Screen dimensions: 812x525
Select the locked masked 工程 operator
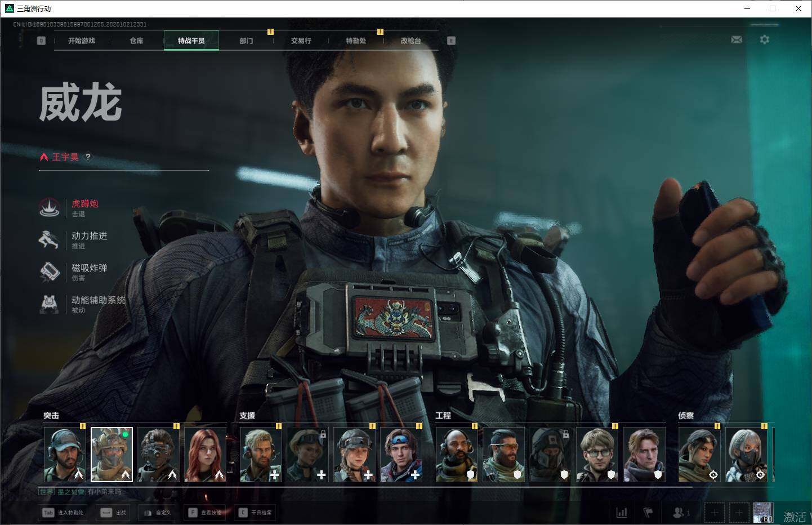pyautogui.click(x=550, y=455)
